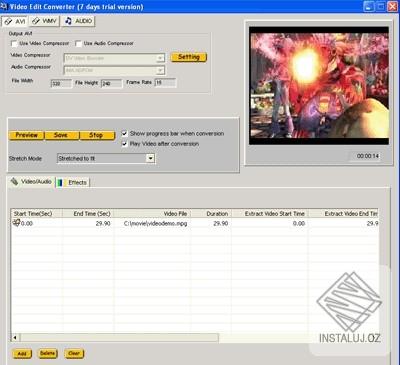The width and height of the screenshot is (400, 365).
Task: Click the file list horizontal scrollbar
Action: [119, 338]
